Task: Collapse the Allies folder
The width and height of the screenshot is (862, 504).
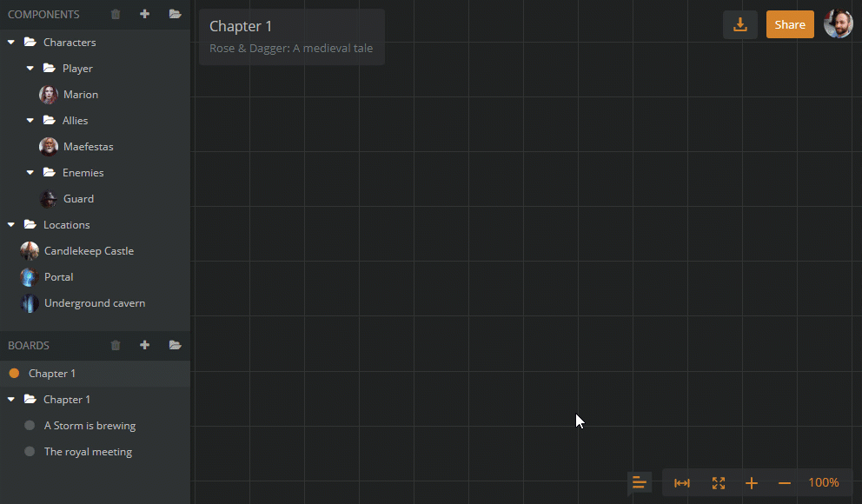Action: 30,120
